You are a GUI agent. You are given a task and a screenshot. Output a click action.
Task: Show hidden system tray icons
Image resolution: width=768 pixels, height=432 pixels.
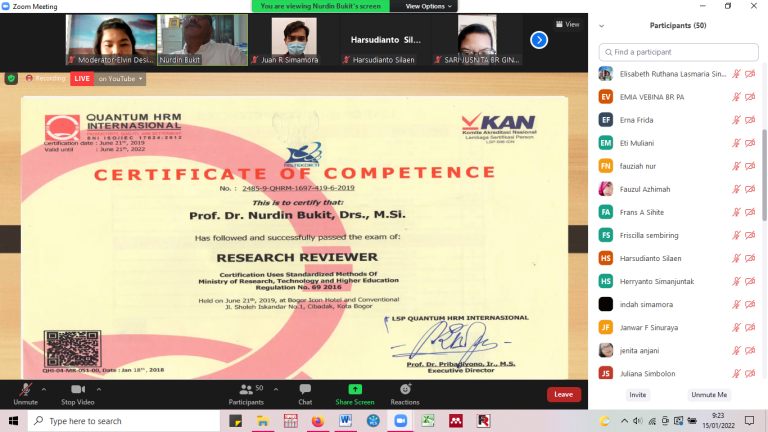click(x=624, y=421)
